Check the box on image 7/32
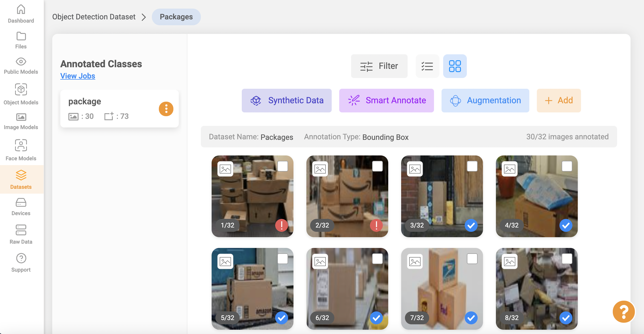The width and height of the screenshot is (644, 334). click(x=472, y=259)
